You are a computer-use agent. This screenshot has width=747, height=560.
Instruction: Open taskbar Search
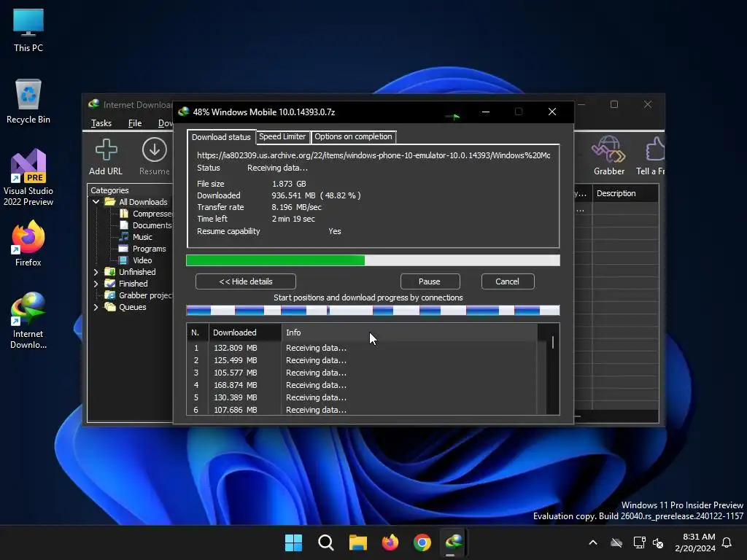(x=326, y=542)
